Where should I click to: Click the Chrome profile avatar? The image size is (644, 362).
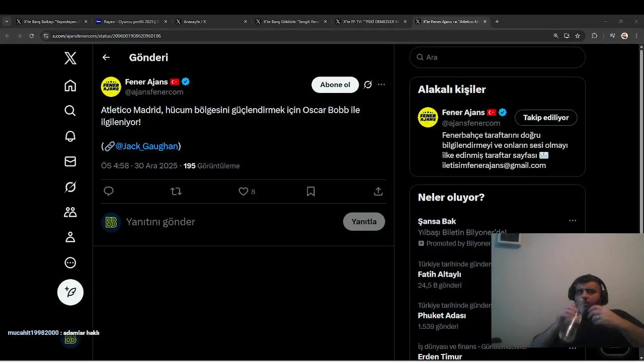(x=624, y=36)
